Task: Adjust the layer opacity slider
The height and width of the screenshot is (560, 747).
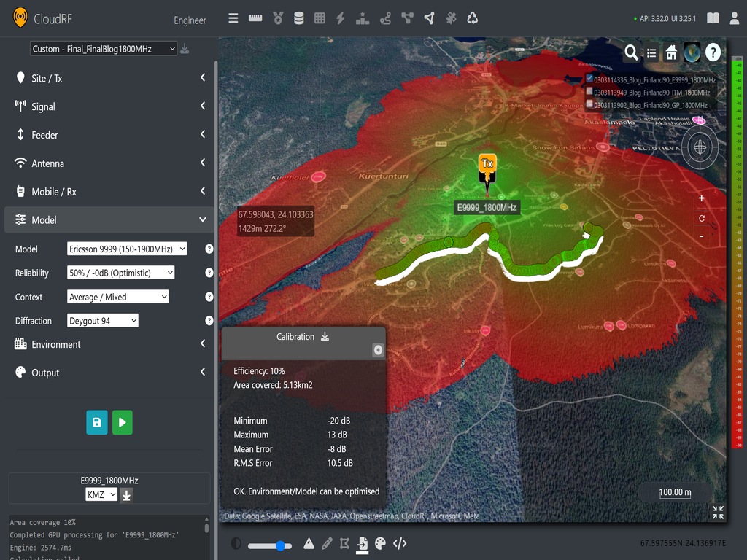Action: click(x=270, y=545)
